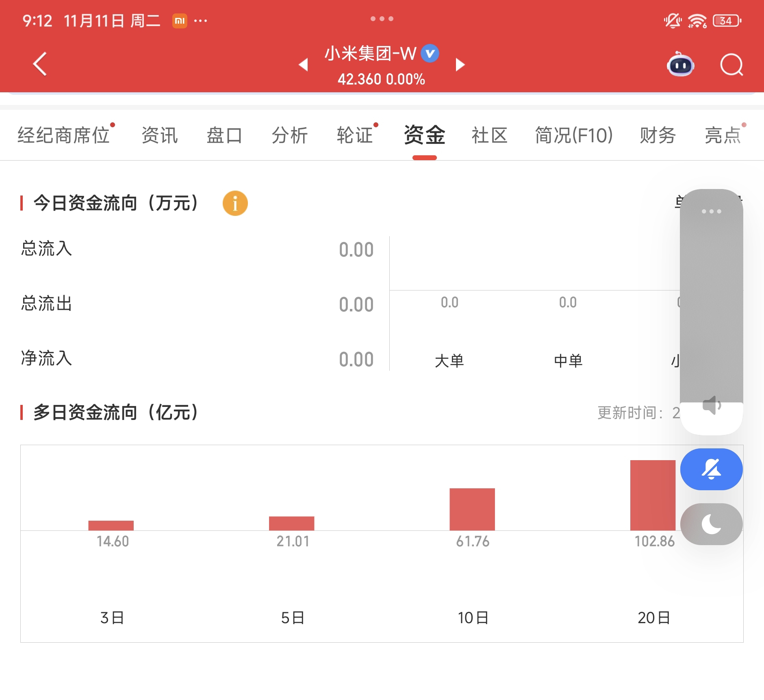Adjust the gray vertical volume slider
The height and width of the screenshot is (700, 764).
712,312
